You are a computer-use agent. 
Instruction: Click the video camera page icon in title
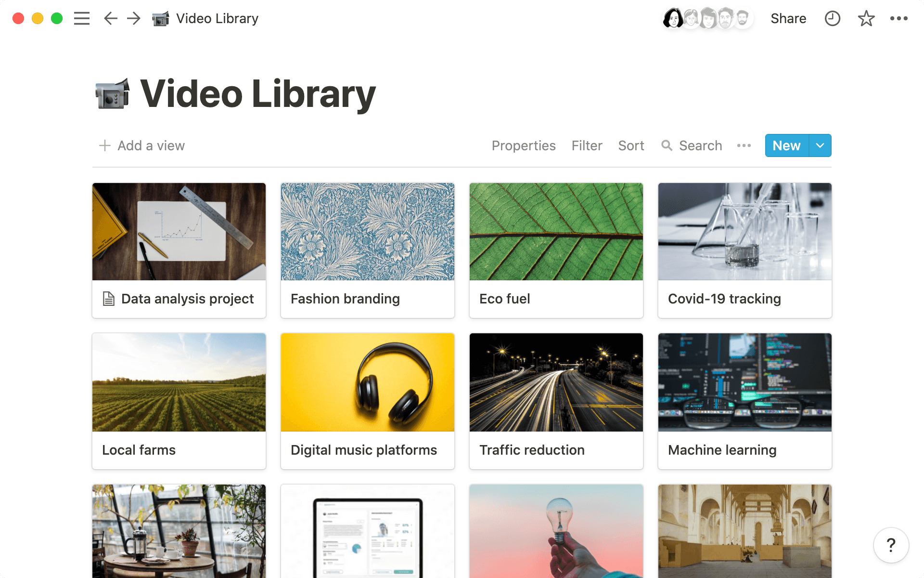(x=113, y=93)
